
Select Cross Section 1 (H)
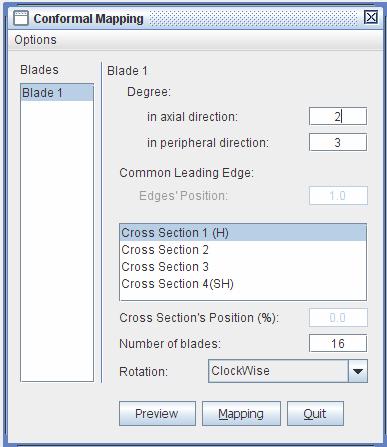(x=243, y=233)
